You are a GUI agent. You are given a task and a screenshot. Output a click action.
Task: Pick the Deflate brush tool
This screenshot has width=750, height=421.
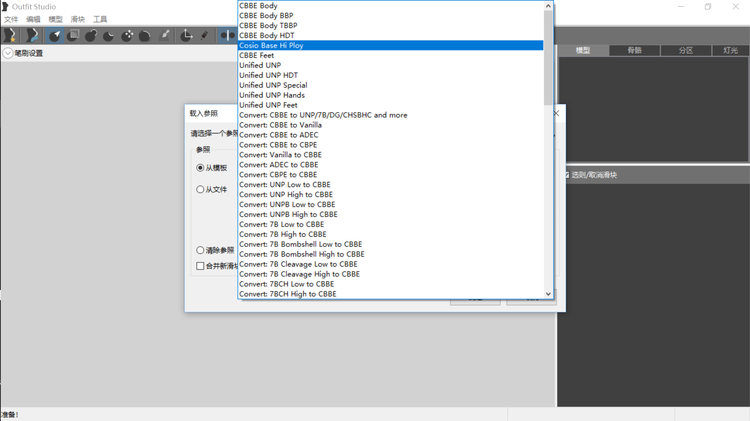109,35
